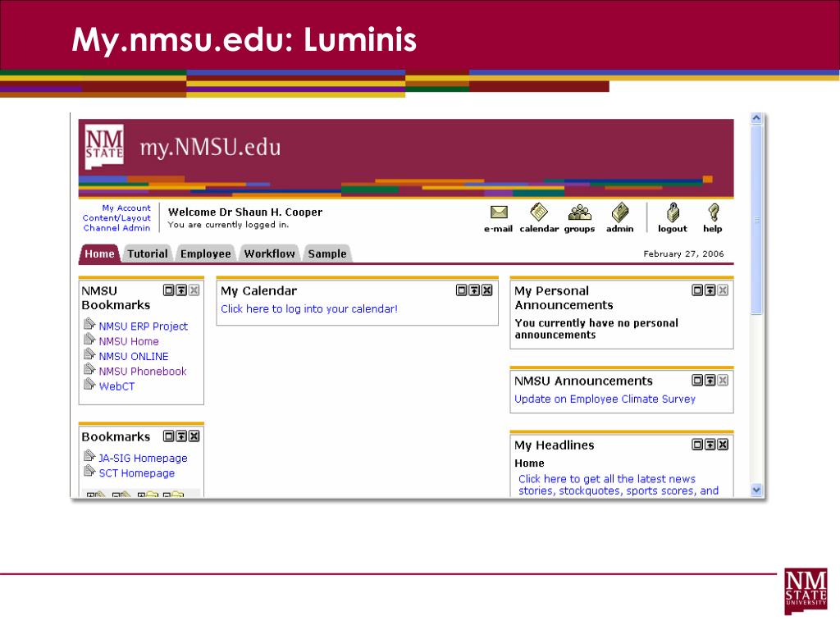
Task: Click the NMSU Phonebook bookmark page icon
Action: (89, 369)
